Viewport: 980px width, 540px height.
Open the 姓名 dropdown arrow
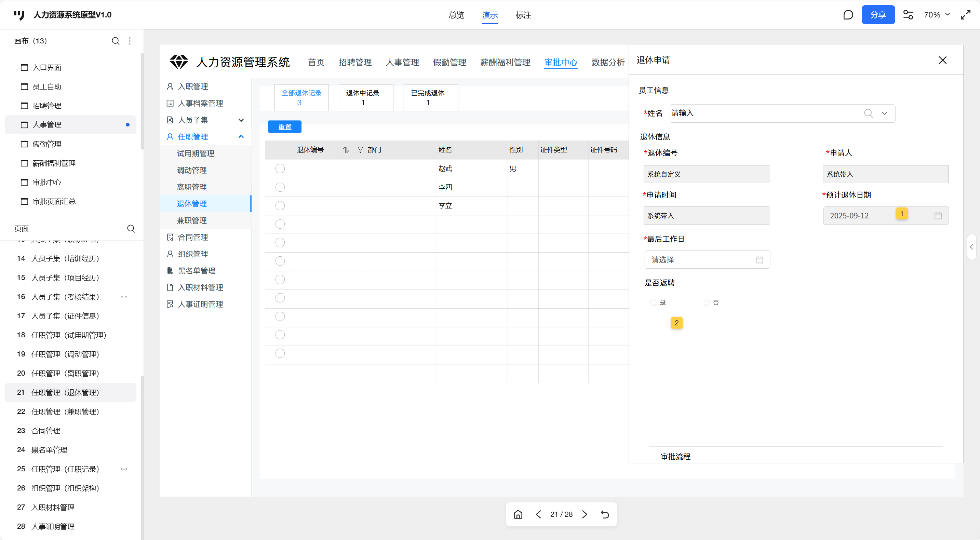tap(884, 113)
